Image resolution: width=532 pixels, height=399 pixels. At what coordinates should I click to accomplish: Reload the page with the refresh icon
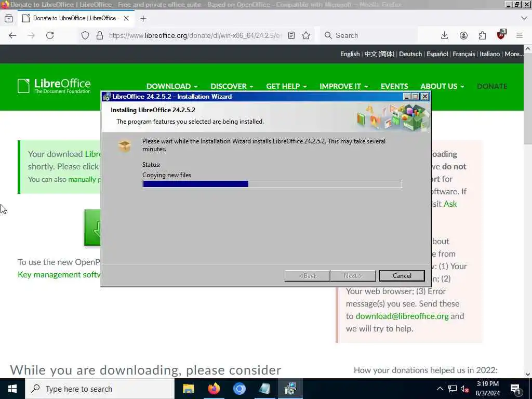pyautogui.click(x=50, y=35)
